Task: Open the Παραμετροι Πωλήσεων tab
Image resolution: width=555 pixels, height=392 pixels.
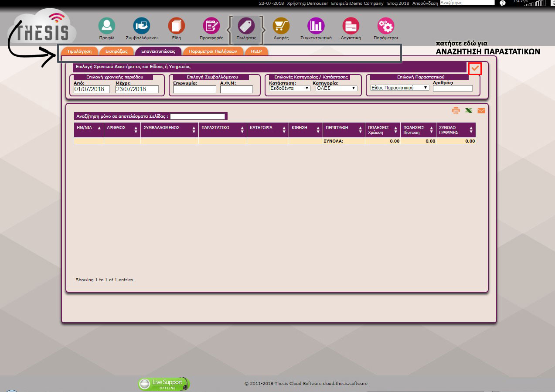Action: pyautogui.click(x=213, y=51)
